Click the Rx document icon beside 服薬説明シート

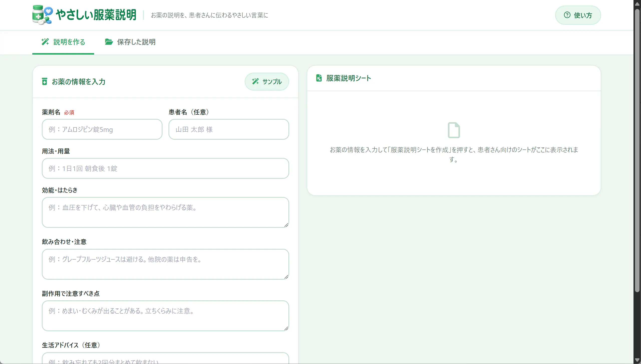(319, 78)
